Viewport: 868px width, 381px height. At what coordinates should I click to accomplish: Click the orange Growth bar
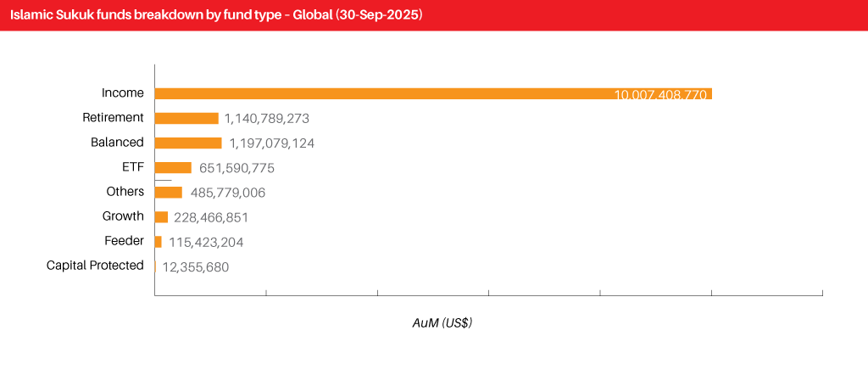coord(161,216)
